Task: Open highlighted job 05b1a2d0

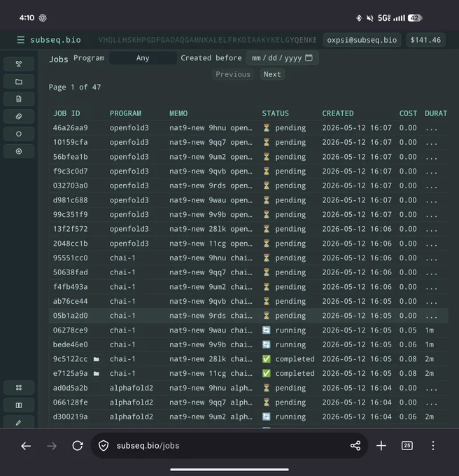Action: point(249,316)
